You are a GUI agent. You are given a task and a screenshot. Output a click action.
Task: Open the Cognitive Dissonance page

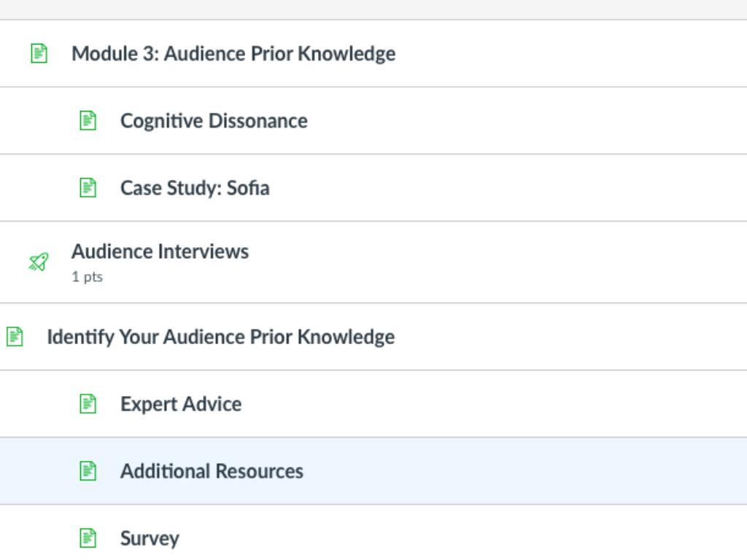214,121
